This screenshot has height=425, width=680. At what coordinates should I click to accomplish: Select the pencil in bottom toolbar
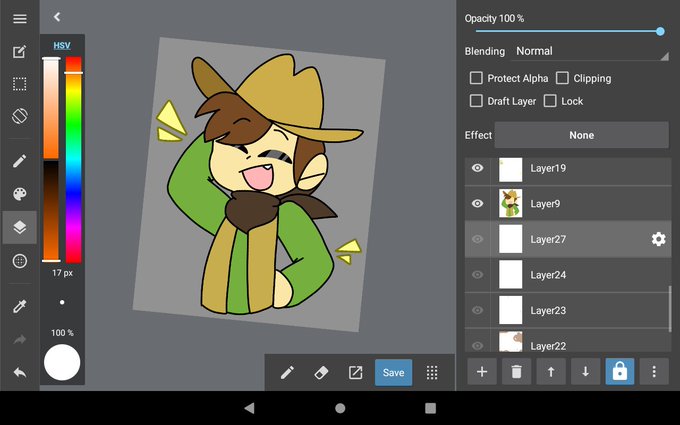(287, 373)
